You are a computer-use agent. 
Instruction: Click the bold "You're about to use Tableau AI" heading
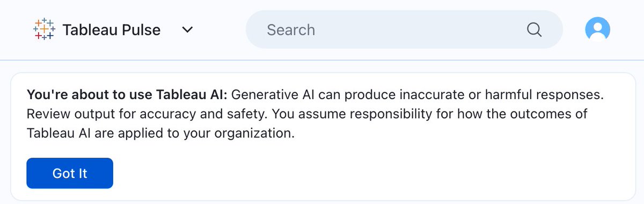click(128, 95)
